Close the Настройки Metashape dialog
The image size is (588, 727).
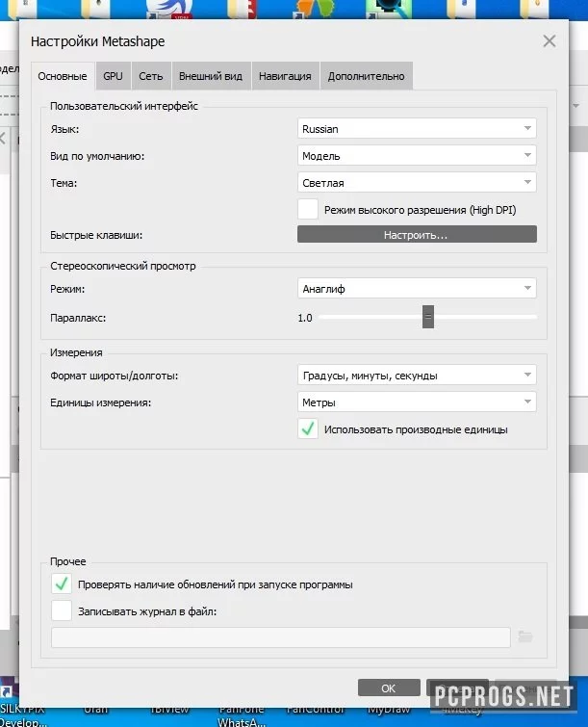coord(550,41)
